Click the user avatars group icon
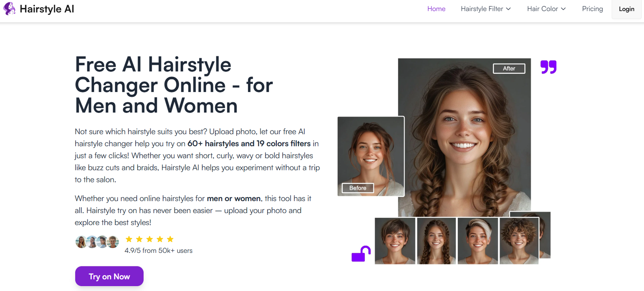 (x=97, y=242)
